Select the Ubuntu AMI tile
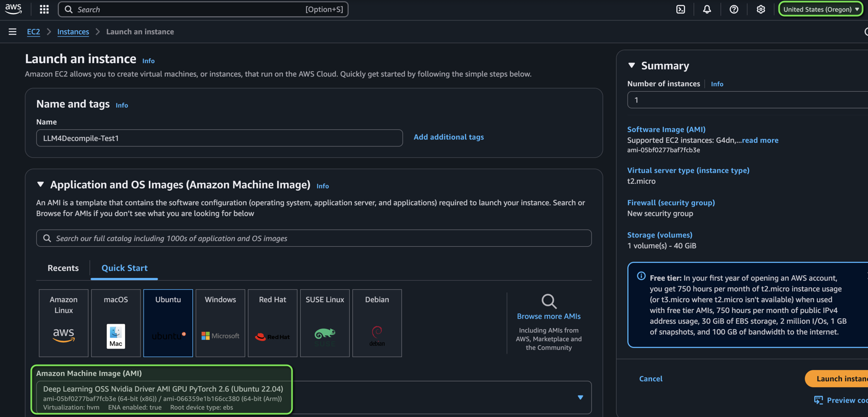 [168, 323]
